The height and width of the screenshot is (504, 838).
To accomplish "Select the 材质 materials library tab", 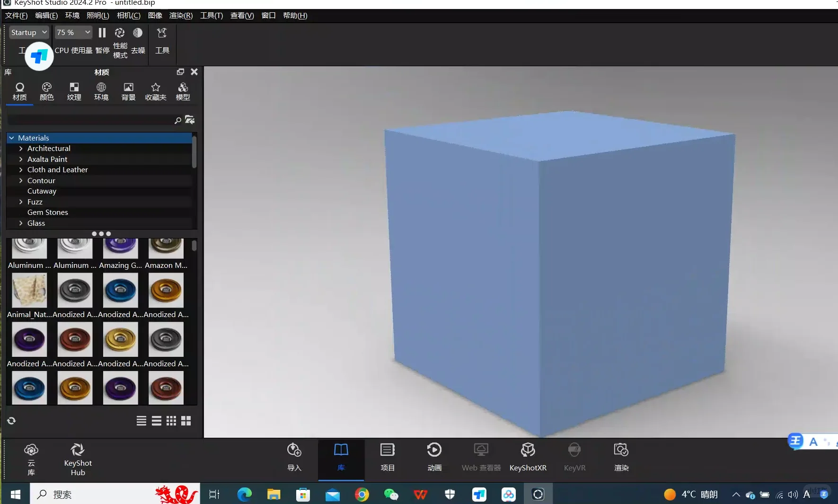I will tap(19, 91).
